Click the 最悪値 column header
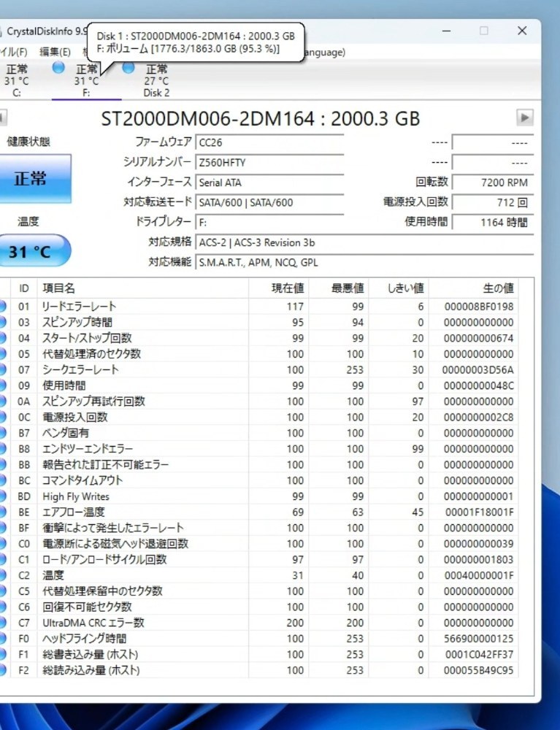 click(x=339, y=288)
